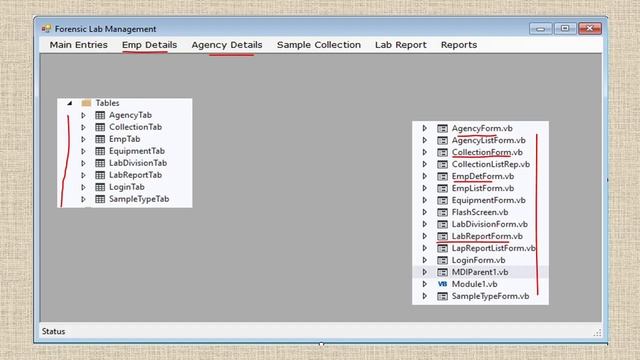This screenshot has width=640, height=360.
Task: Click the AgencyListForm.vb form icon
Action: [x=442, y=140]
